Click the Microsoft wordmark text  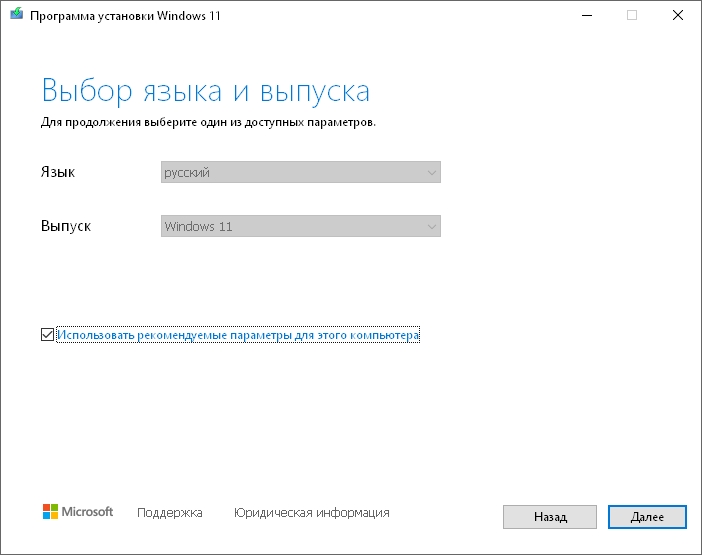(88, 512)
